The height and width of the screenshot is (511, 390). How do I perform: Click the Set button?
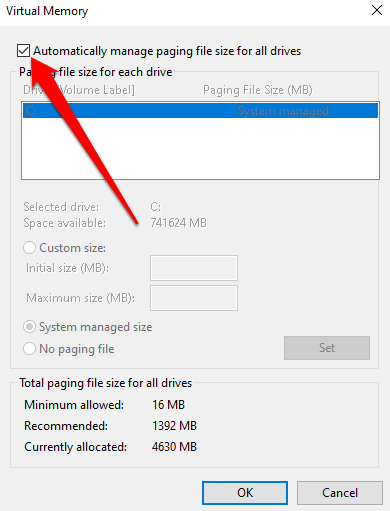point(327,348)
